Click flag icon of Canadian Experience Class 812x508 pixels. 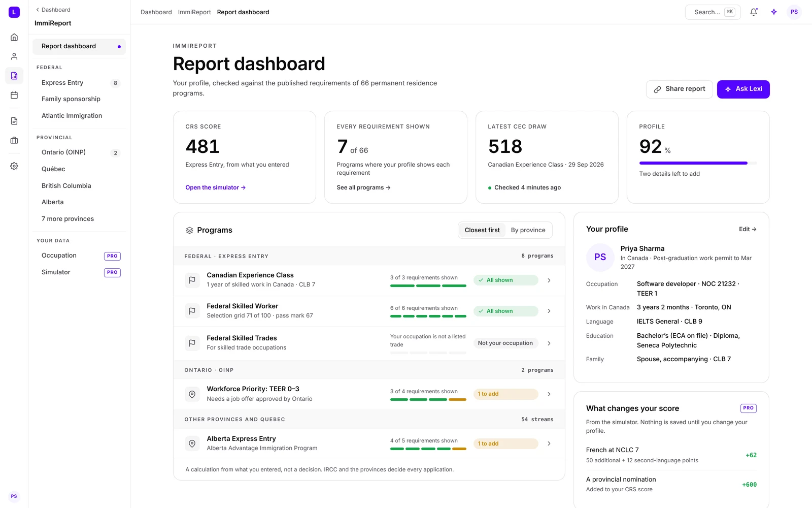pyautogui.click(x=192, y=280)
